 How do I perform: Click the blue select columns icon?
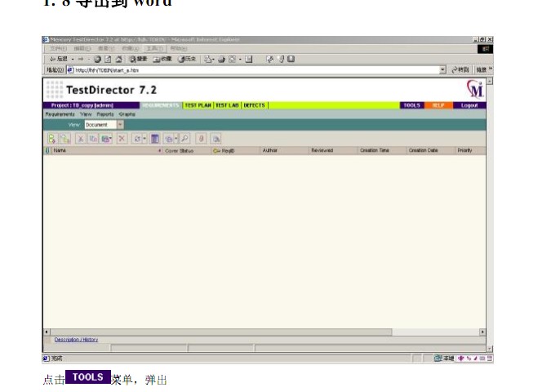(155, 138)
